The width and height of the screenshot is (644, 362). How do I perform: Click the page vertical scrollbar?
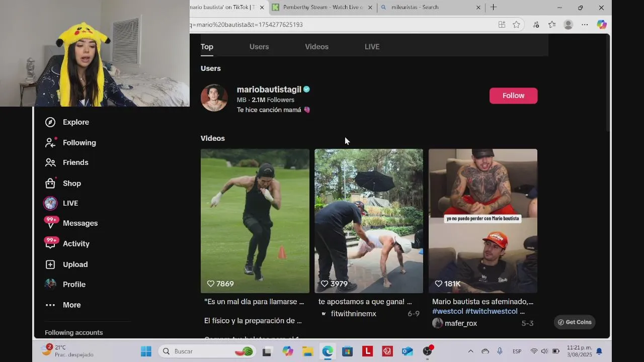(x=608, y=83)
